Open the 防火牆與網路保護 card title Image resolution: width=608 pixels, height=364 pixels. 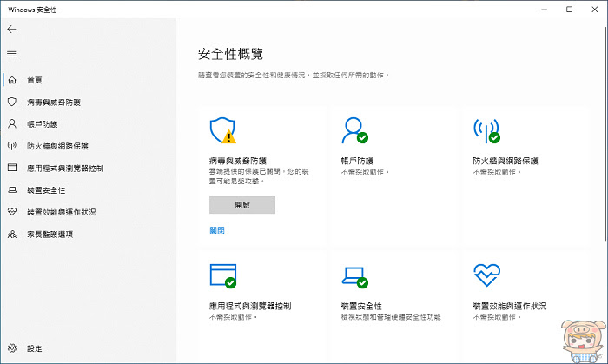(x=506, y=161)
